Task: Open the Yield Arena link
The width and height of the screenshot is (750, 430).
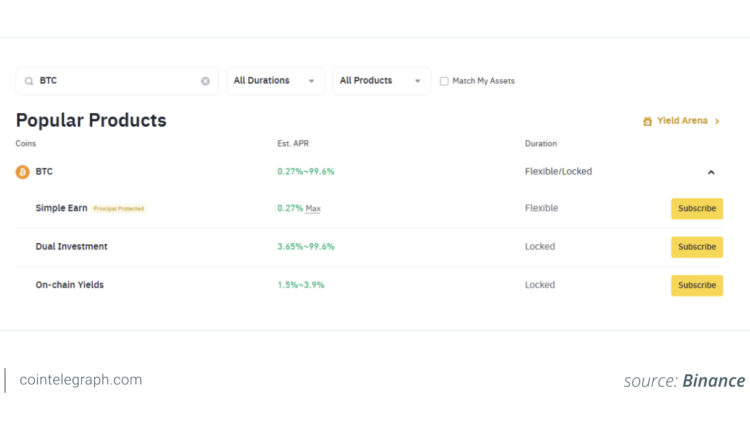Action: (682, 121)
